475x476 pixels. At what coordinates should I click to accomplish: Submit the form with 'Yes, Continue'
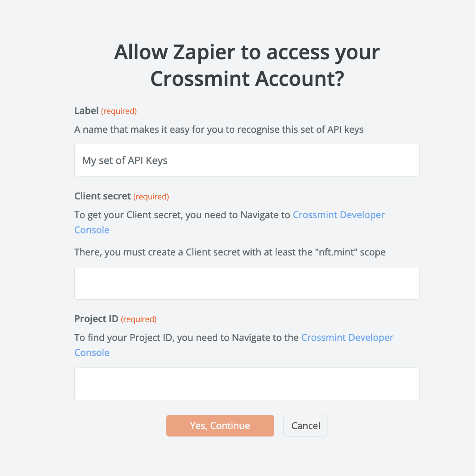click(220, 425)
